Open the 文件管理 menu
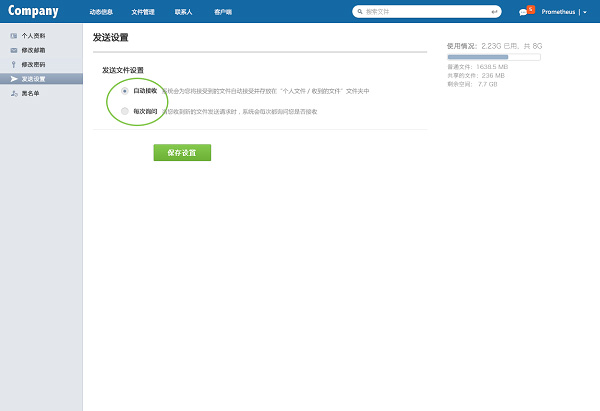The width and height of the screenshot is (600, 411). [144, 12]
